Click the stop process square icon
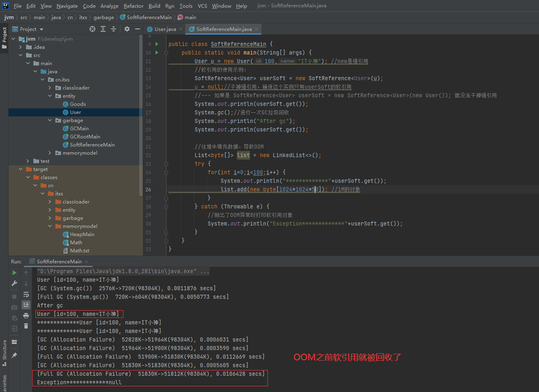Screen dimensions: 539x392 tap(14, 297)
